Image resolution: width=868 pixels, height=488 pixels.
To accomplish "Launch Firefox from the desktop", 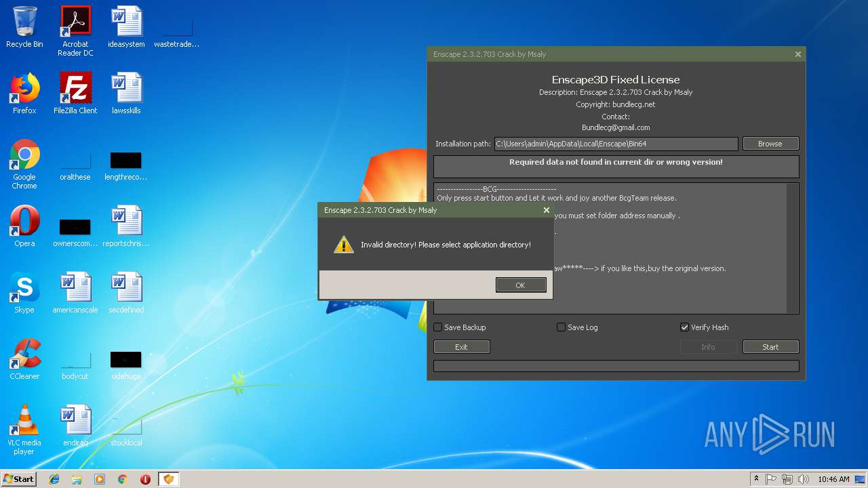I will point(24,94).
